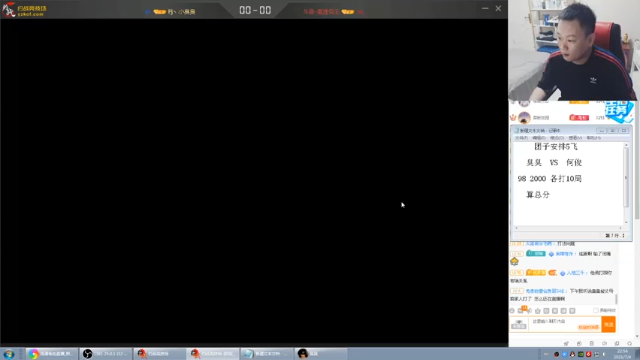Screen dimensions: 640x360
Task: Click the blue task badge in the stream panel
Action: (x=619, y=111)
